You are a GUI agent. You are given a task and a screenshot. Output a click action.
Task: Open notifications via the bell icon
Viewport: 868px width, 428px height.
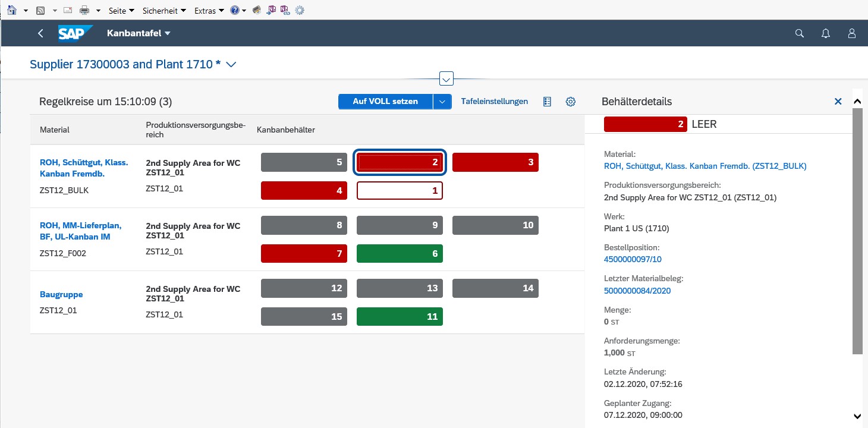(x=825, y=33)
